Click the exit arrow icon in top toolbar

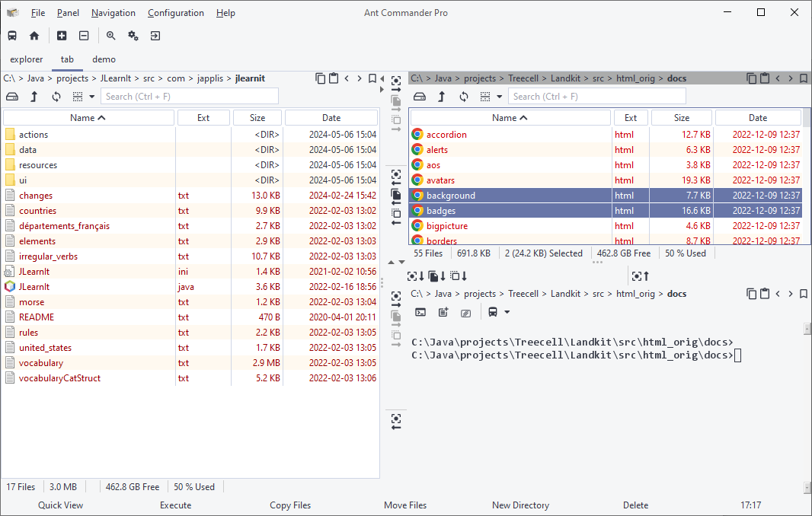point(155,36)
